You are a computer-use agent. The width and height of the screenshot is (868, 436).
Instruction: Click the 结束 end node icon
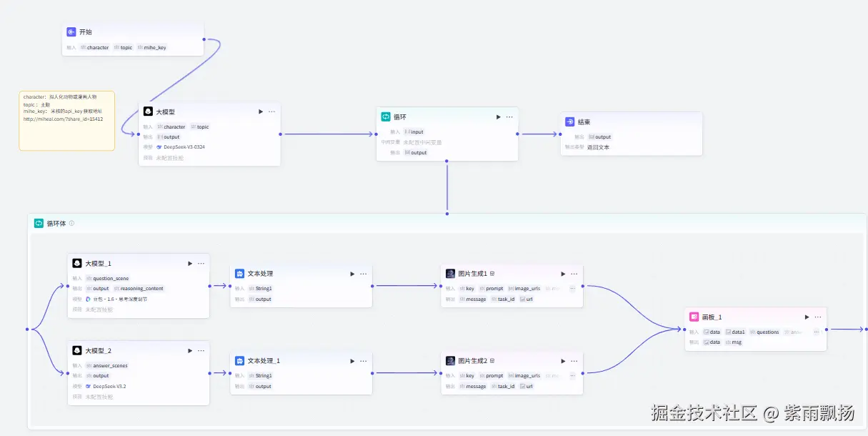tap(569, 122)
